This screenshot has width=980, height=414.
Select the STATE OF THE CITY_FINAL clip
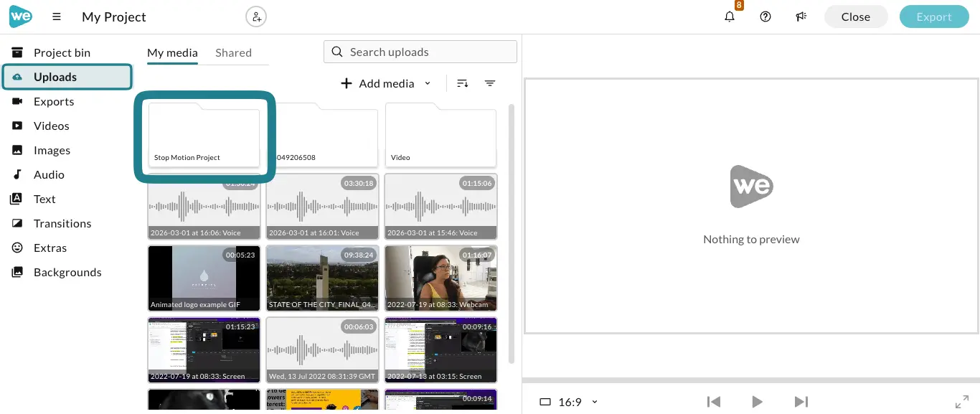tap(322, 278)
